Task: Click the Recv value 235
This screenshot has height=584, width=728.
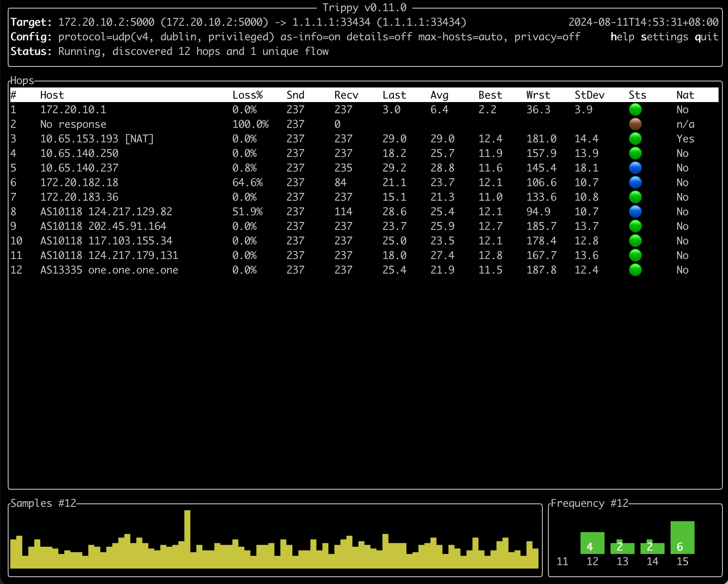Action: point(343,168)
